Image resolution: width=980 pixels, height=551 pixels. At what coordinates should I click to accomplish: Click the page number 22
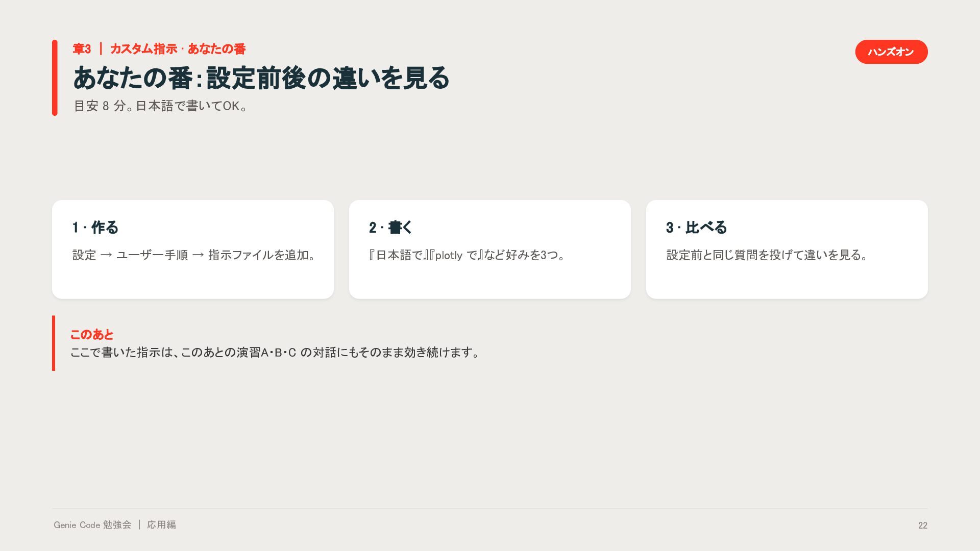923,525
